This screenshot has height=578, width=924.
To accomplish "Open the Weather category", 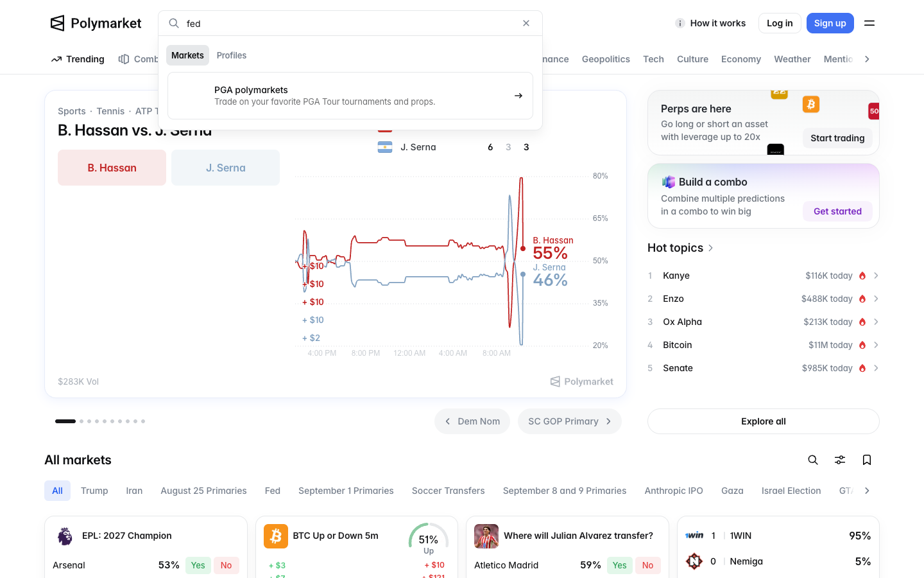I will coord(792,59).
